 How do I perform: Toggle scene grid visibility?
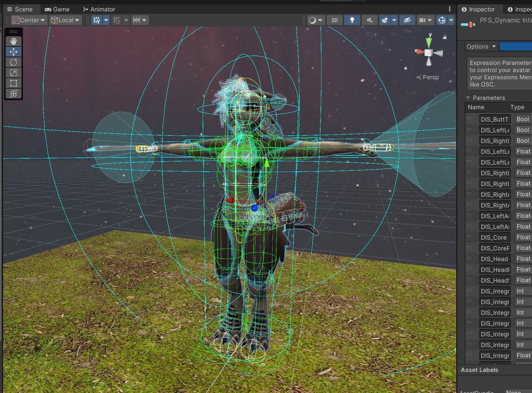(97, 20)
